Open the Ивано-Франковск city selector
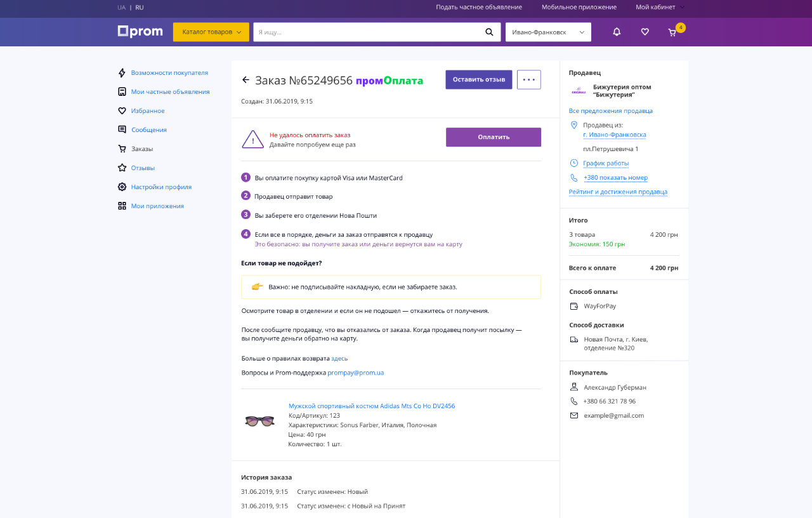Screen dimensions: 812x518 tap(548, 32)
